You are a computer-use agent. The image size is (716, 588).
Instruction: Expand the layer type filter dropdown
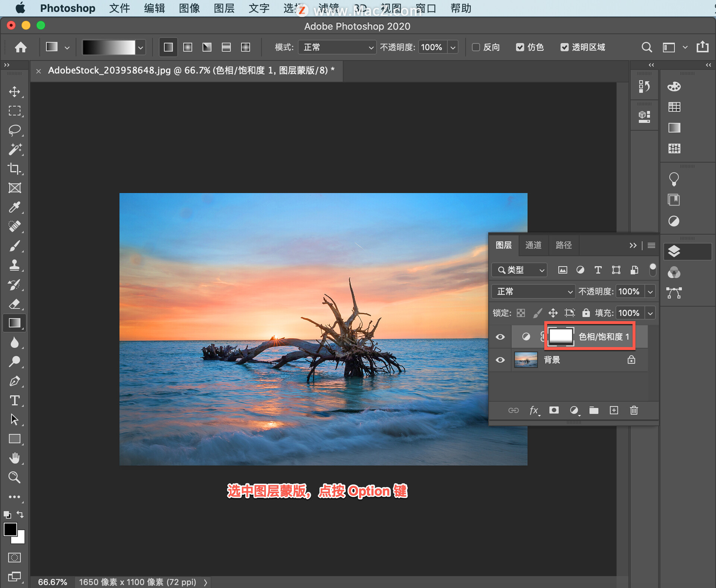(520, 270)
